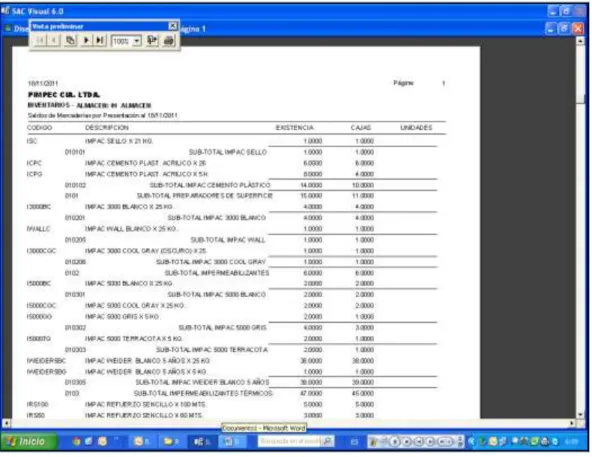This screenshot has height=457, width=592.
Task: Click third quick launch icon on taskbar
Action: (x=102, y=441)
